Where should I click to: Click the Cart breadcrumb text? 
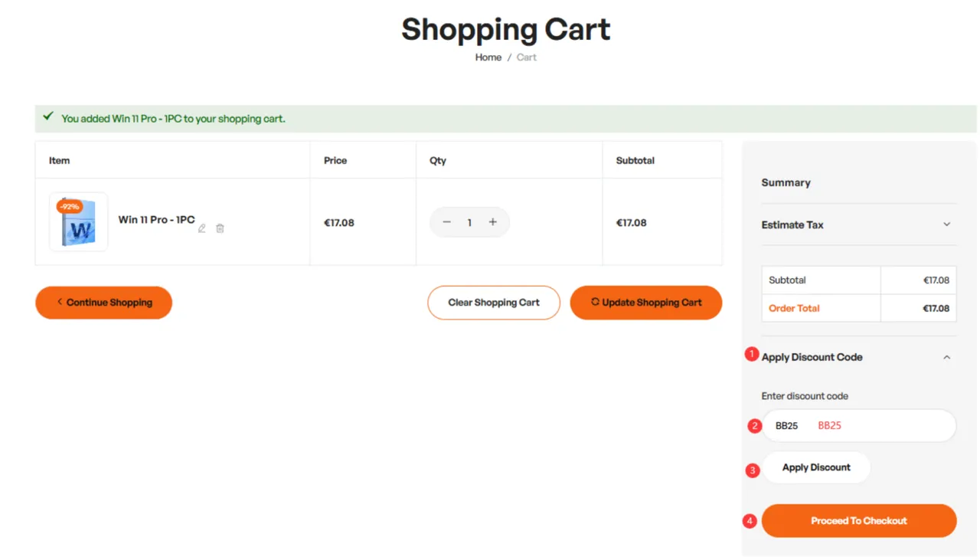click(527, 57)
